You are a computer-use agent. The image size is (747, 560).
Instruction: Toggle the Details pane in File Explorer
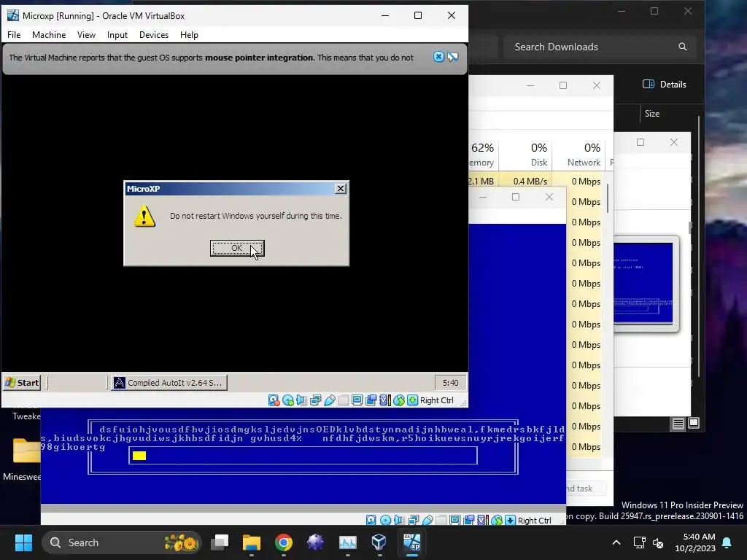tap(665, 85)
